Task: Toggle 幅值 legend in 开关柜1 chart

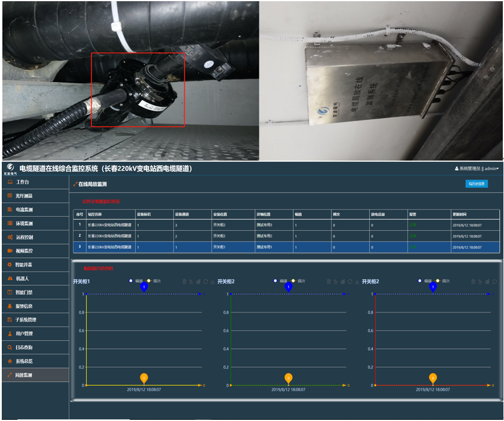Action: click(x=135, y=281)
